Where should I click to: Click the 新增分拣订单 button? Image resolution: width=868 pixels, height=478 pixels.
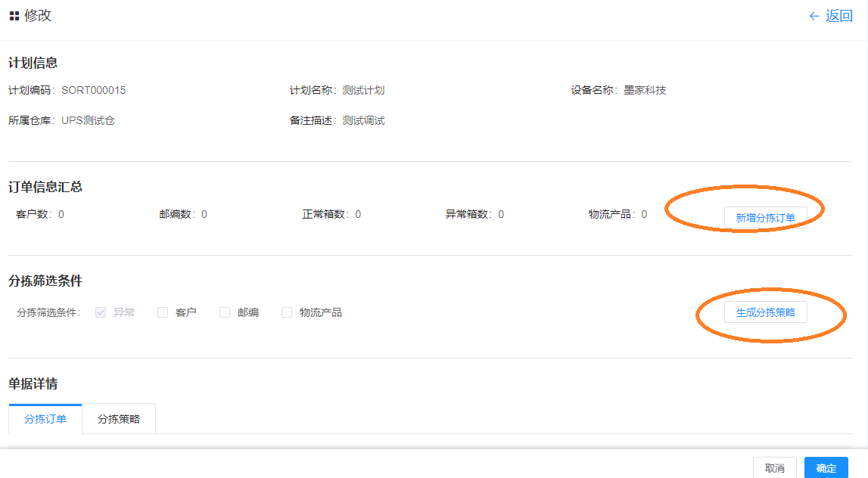click(765, 218)
